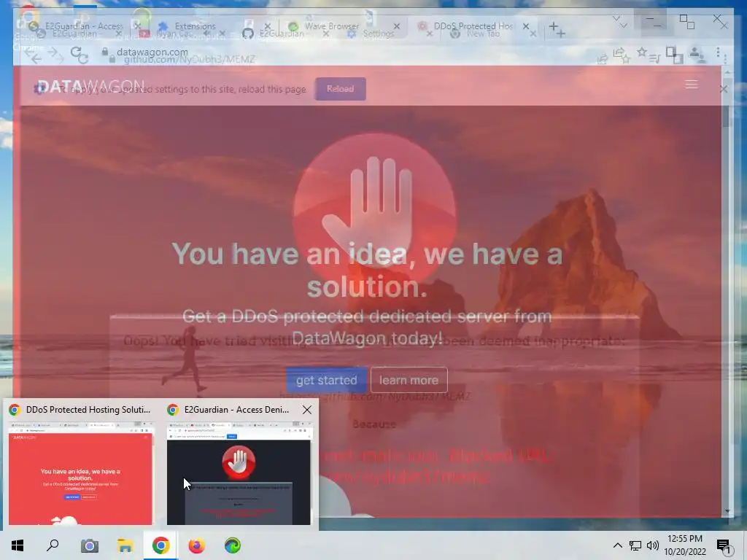
Task: Click the lock site information icon
Action: coord(105,52)
